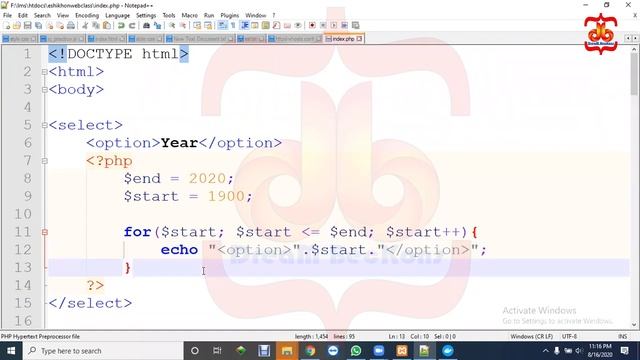Open the Search menu
640x360 pixels.
(42, 15)
